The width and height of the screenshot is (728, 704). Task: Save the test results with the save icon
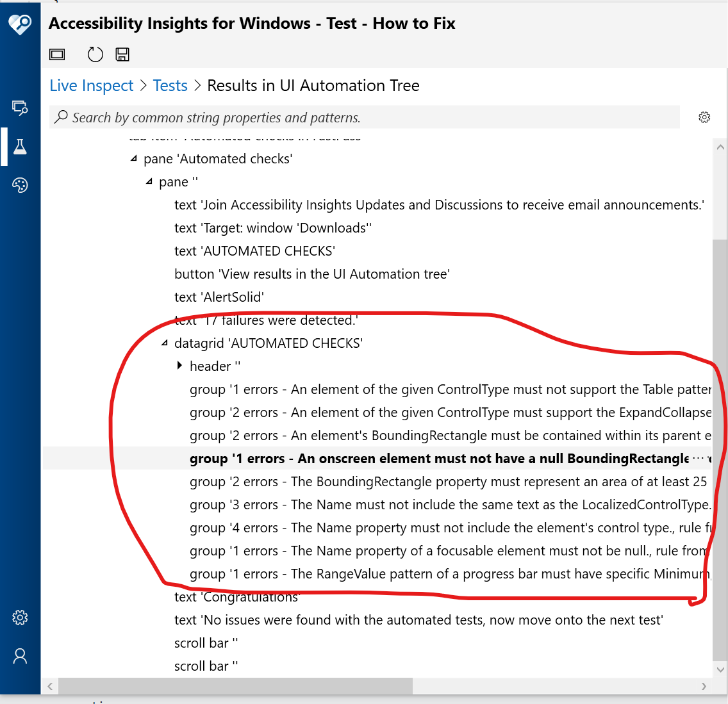tap(122, 54)
